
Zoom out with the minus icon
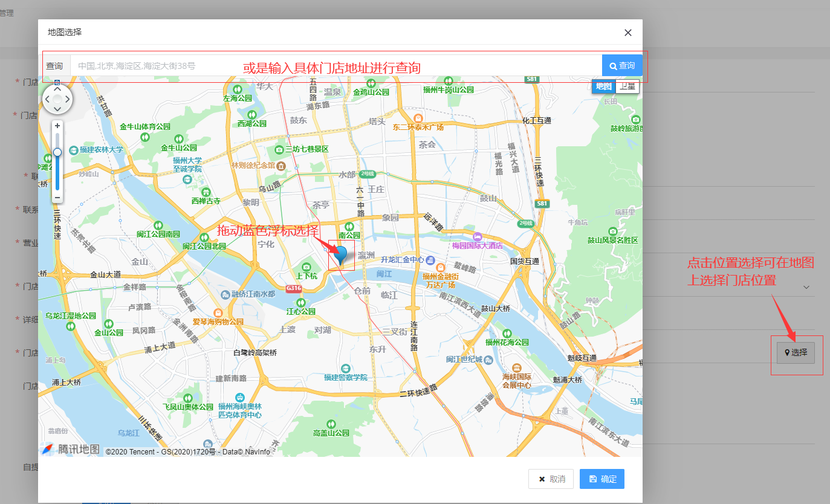pyautogui.click(x=57, y=198)
